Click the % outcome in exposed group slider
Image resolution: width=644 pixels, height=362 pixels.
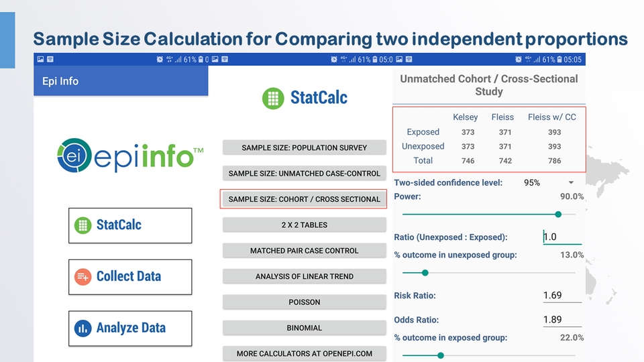click(x=489, y=355)
